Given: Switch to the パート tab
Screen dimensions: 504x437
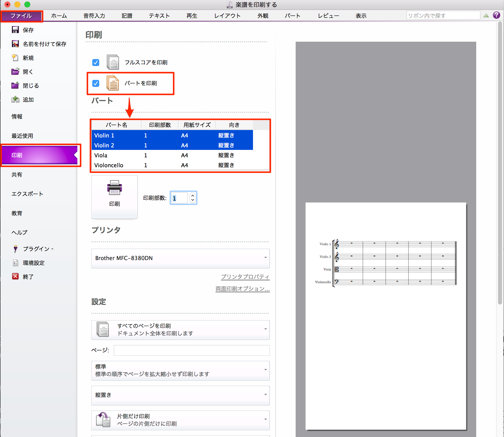Looking at the screenshot, I should coord(293,16).
